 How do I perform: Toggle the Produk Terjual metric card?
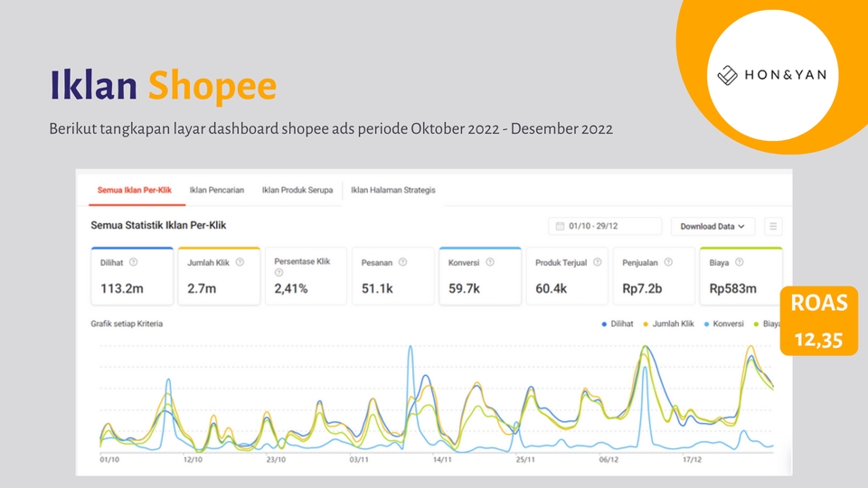coord(567,277)
